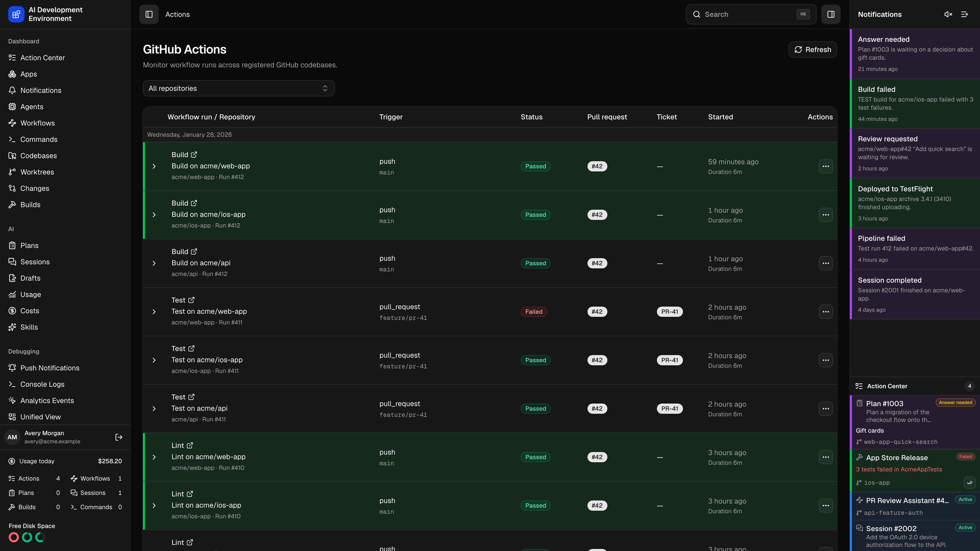Open Unified View in the sidebar

pos(65,417)
